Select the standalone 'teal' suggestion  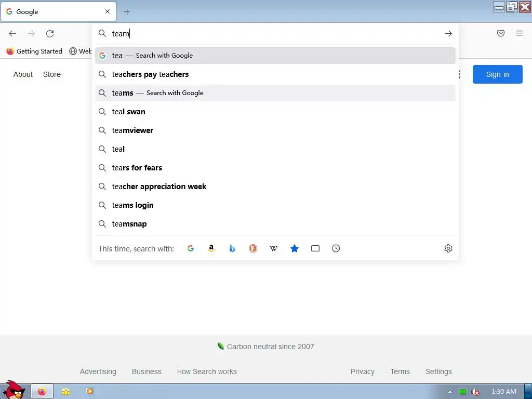tap(275, 149)
